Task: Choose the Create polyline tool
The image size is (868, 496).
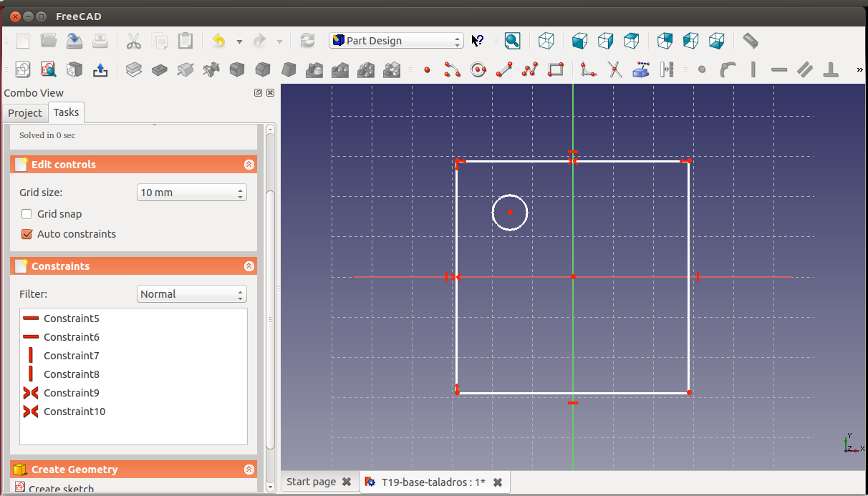Action: pos(530,69)
